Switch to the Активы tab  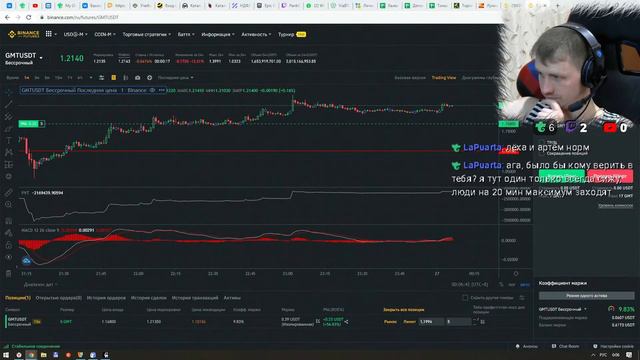[x=232, y=298]
